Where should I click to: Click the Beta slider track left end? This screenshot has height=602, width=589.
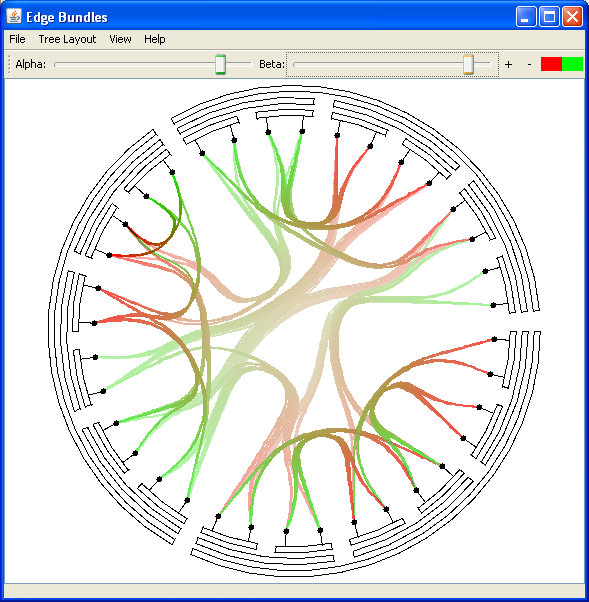point(296,64)
